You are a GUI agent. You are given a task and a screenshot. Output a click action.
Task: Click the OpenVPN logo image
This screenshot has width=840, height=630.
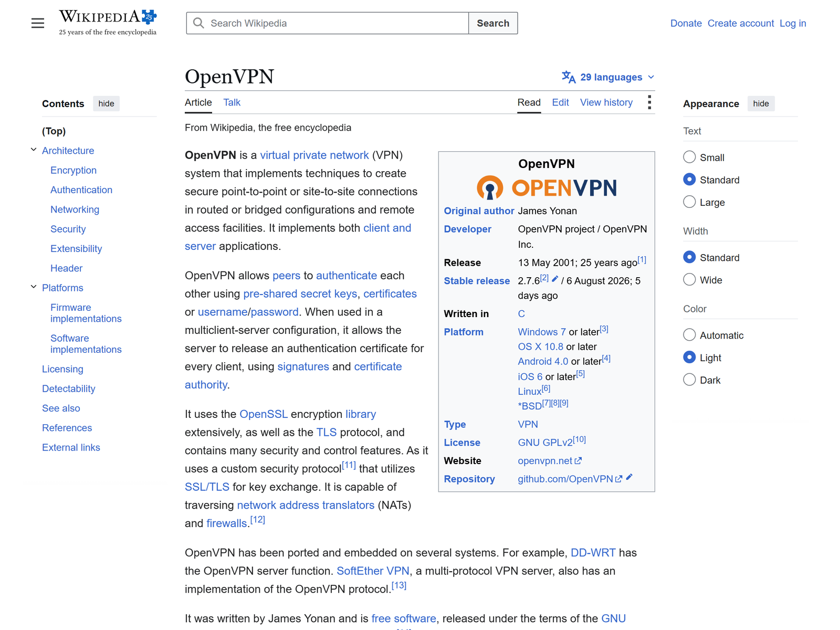click(547, 188)
